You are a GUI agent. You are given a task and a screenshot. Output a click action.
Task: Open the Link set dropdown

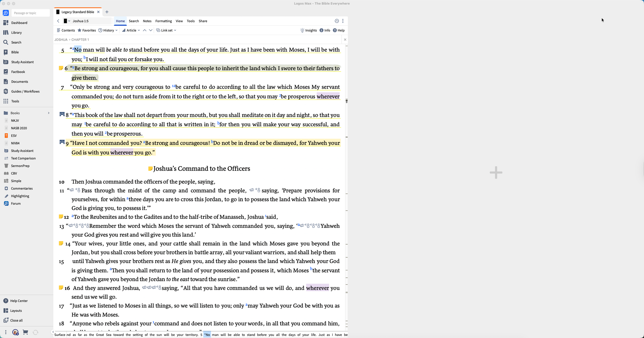166,30
